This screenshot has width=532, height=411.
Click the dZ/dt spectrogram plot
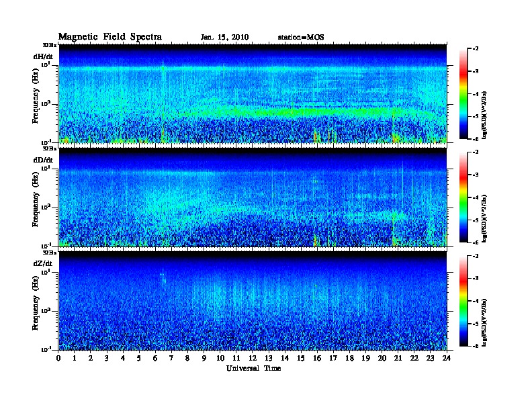pyautogui.click(x=253, y=301)
